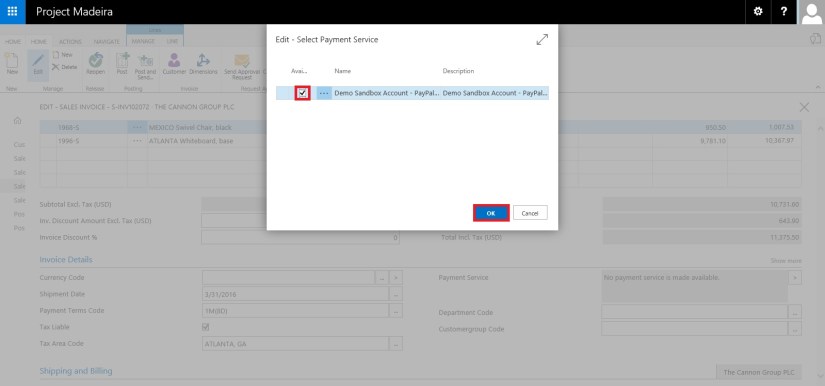Image resolution: width=825 pixels, height=386 pixels.
Task: Click The Cannon Group PLC summary label
Action: pos(759,372)
